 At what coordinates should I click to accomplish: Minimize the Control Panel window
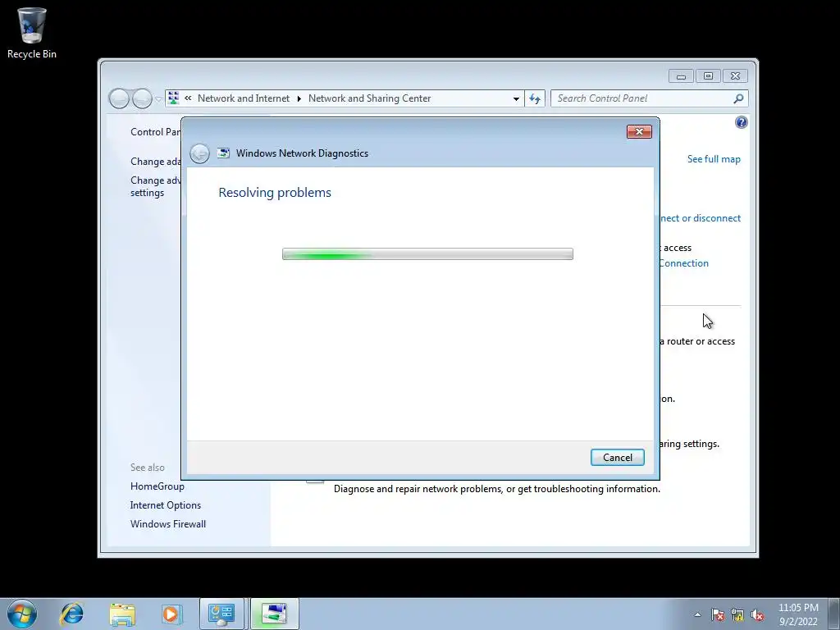pos(681,76)
